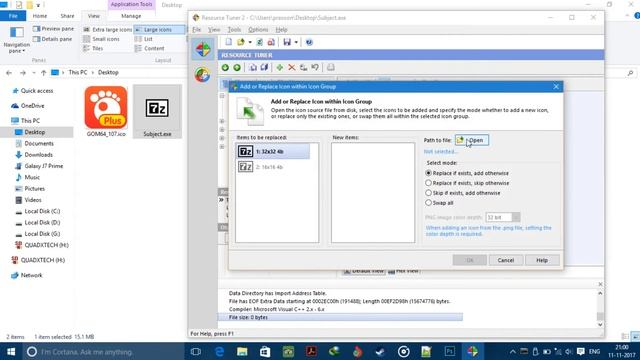Image resolution: width=640 pixels, height=360 pixels.
Task: Choose the Tiles layout option
Action: click(93, 49)
